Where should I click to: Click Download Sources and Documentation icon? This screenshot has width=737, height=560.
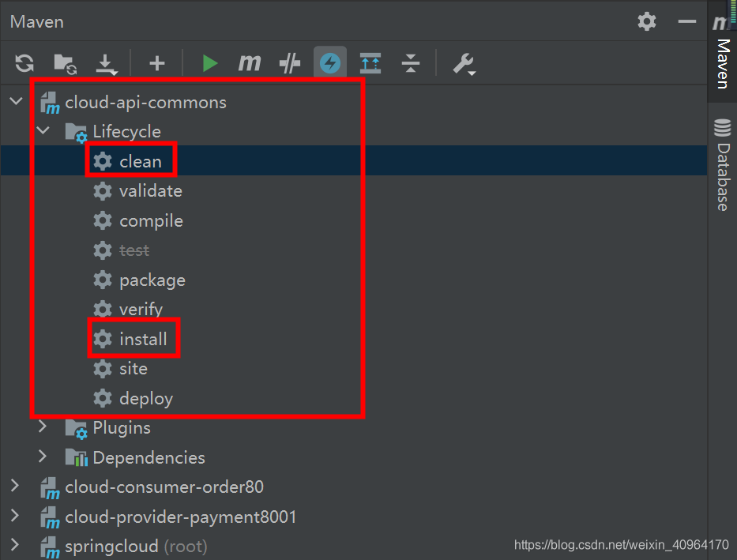(106, 64)
